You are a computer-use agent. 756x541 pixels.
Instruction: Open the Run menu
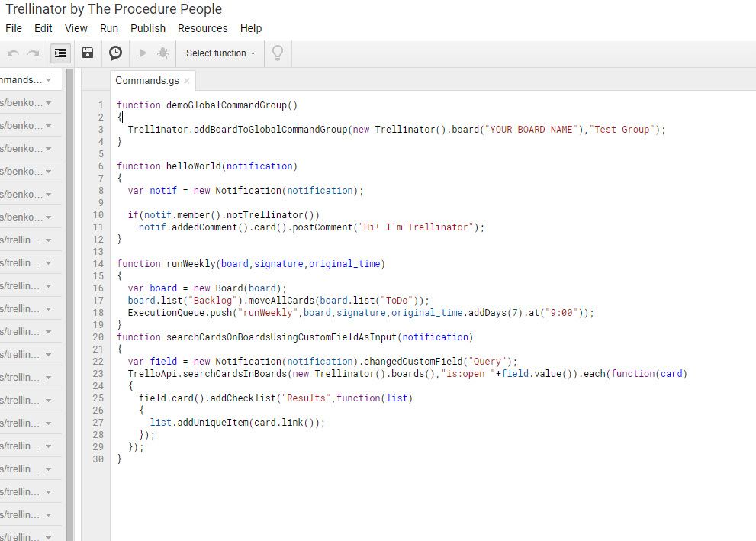tap(109, 28)
